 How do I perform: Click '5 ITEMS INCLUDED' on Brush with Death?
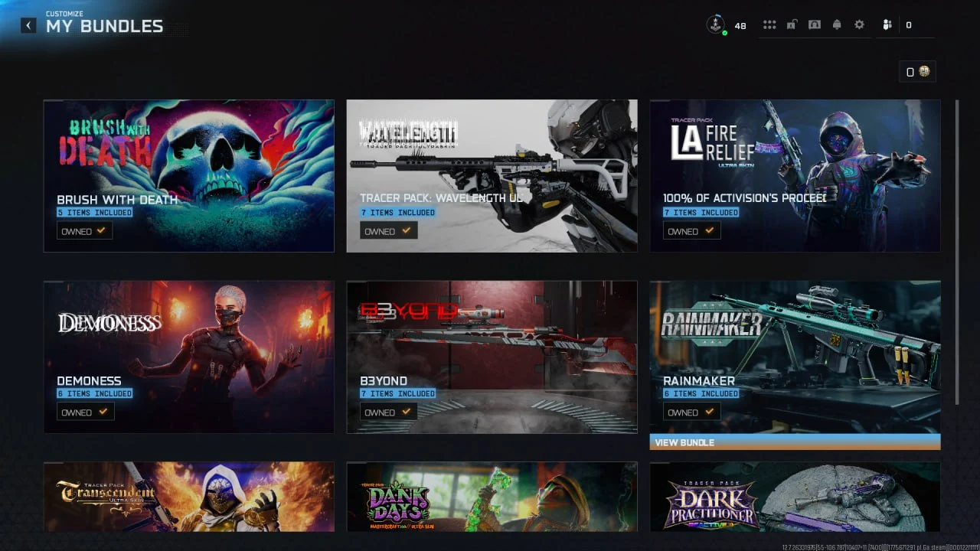[95, 213]
